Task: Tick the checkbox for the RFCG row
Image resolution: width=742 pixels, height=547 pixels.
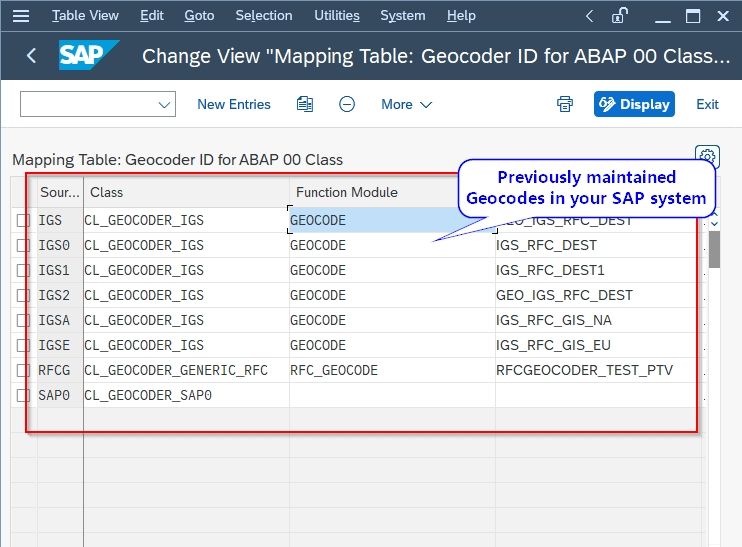Action: tap(23, 371)
